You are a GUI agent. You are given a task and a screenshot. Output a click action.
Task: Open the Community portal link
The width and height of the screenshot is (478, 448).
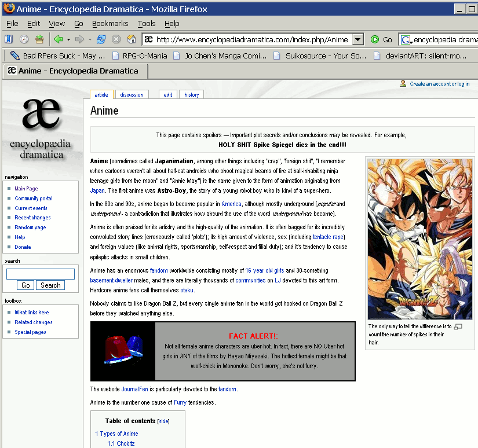click(34, 199)
